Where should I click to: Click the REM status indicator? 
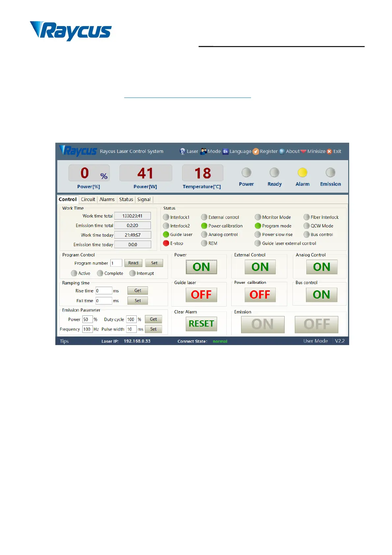pos(204,243)
